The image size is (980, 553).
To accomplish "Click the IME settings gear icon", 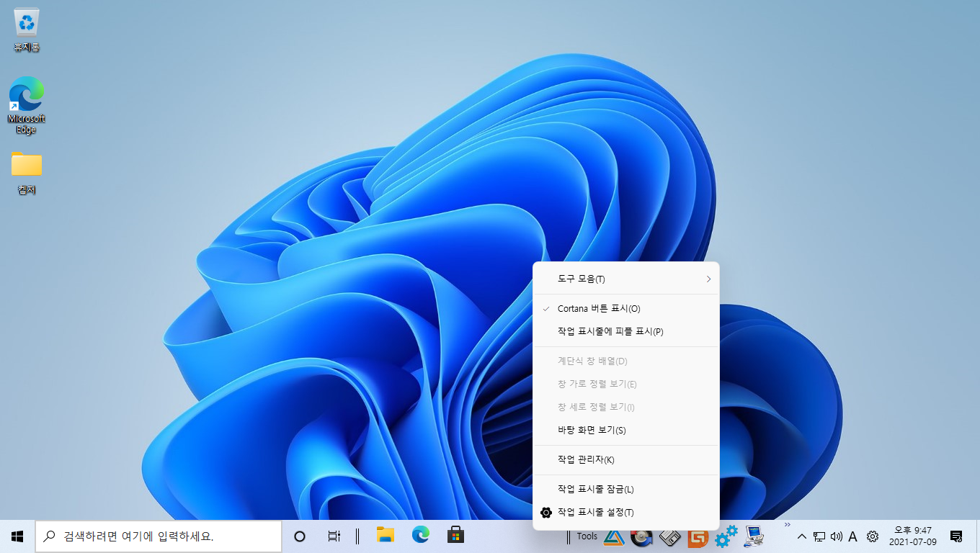I will pos(873,536).
